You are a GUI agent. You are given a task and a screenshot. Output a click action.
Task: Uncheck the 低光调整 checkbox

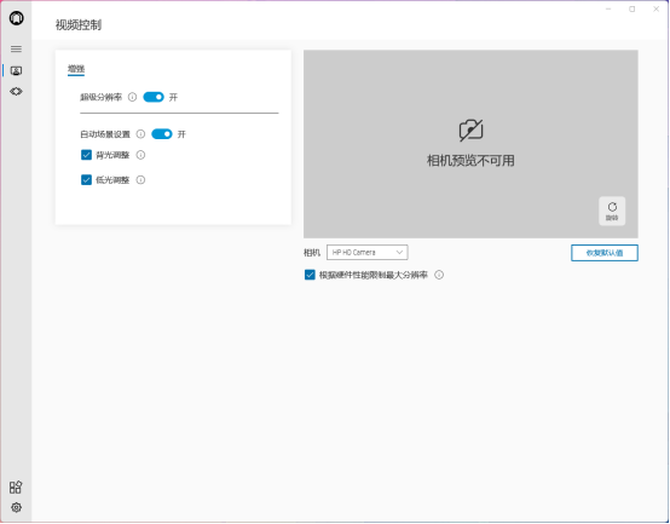coord(87,180)
